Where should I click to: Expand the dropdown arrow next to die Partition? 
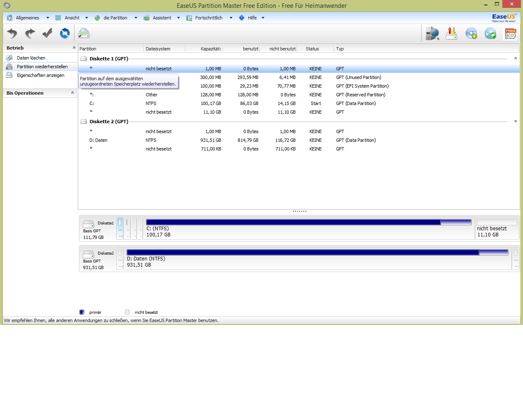coord(136,18)
